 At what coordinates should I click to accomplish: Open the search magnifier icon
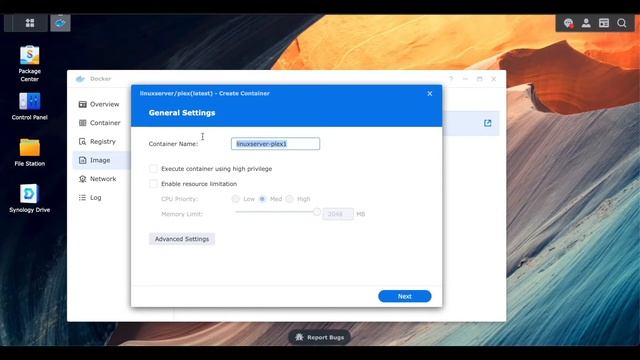(x=622, y=23)
